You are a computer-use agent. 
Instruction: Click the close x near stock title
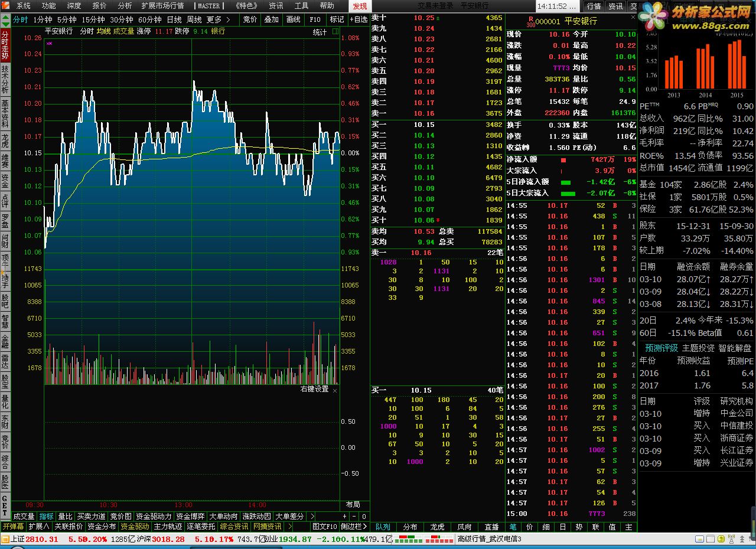point(633,18)
